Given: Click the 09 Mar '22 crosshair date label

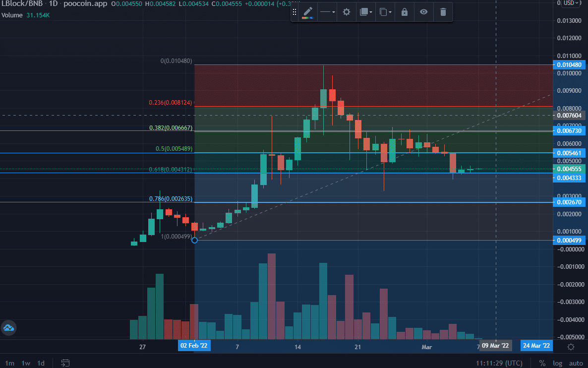Looking at the screenshot, I should pyautogui.click(x=495, y=346).
